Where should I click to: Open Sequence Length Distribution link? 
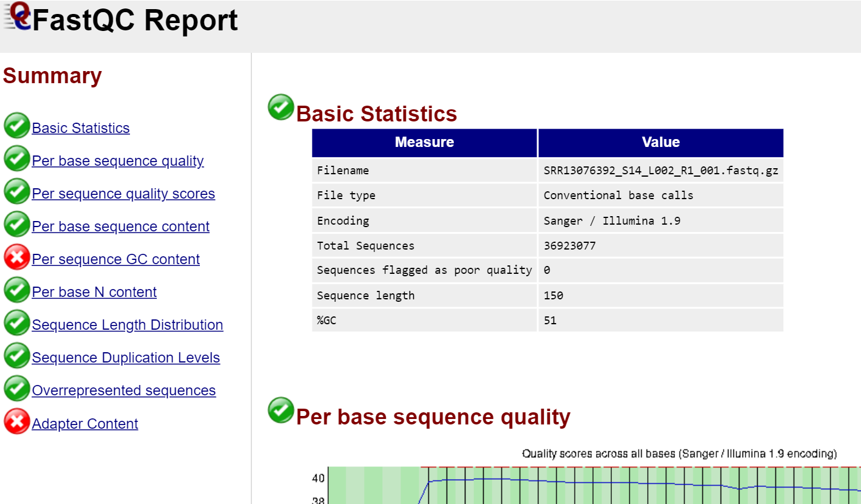pyautogui.click(x=128, y=325)
